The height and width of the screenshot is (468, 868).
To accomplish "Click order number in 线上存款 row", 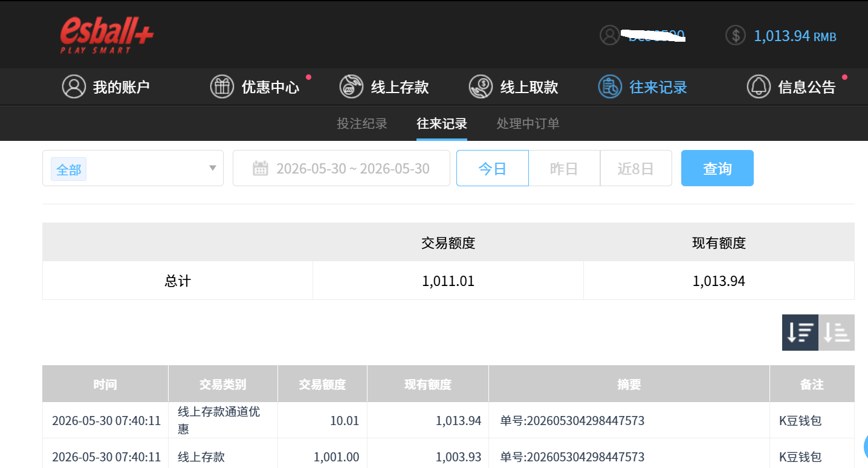I will point(572,457).
